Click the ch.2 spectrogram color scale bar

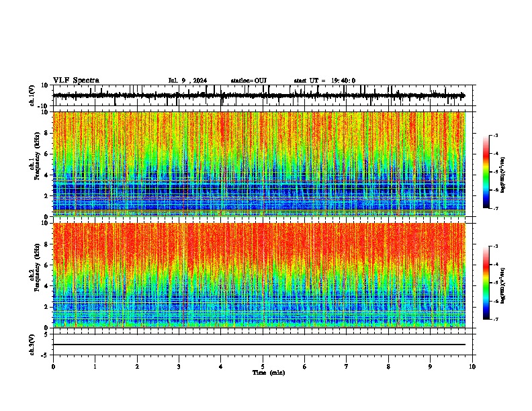click(486, 283)
